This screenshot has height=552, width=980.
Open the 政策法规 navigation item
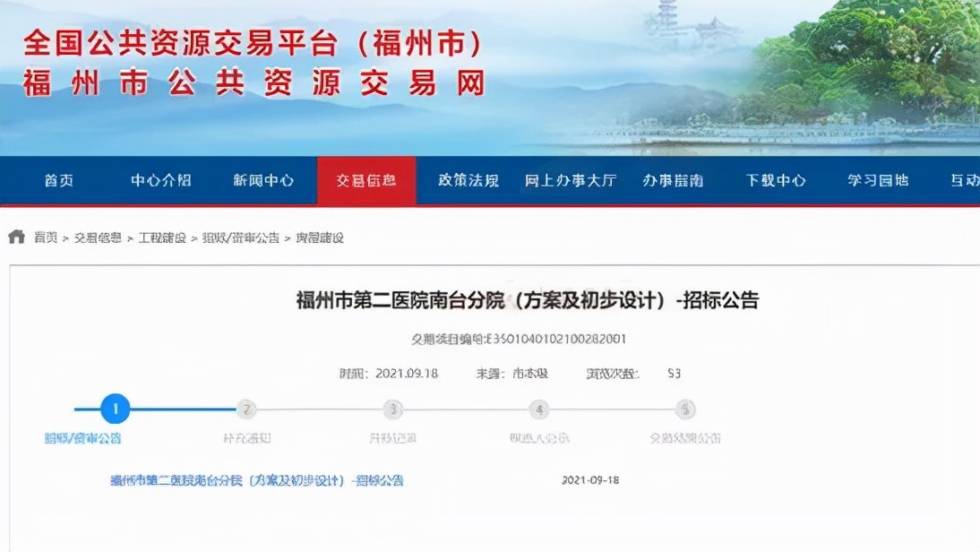[x=466, y=180]
